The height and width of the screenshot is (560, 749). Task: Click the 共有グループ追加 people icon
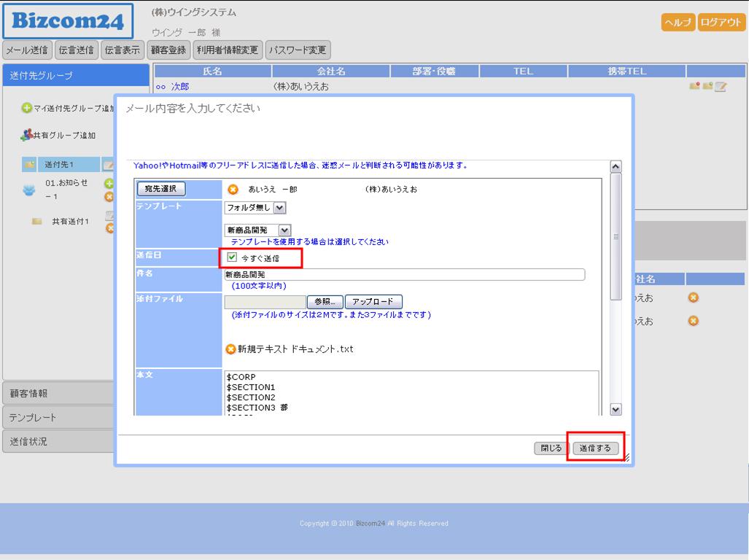(26, 135)
